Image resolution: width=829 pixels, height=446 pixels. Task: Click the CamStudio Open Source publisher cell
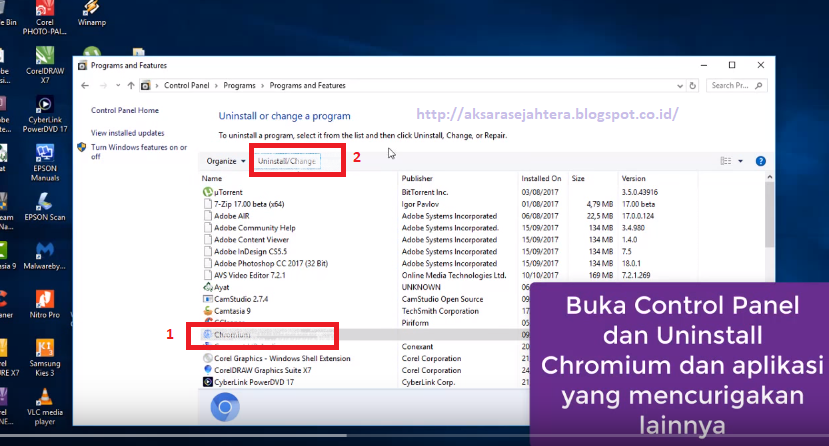click(442, 299)
